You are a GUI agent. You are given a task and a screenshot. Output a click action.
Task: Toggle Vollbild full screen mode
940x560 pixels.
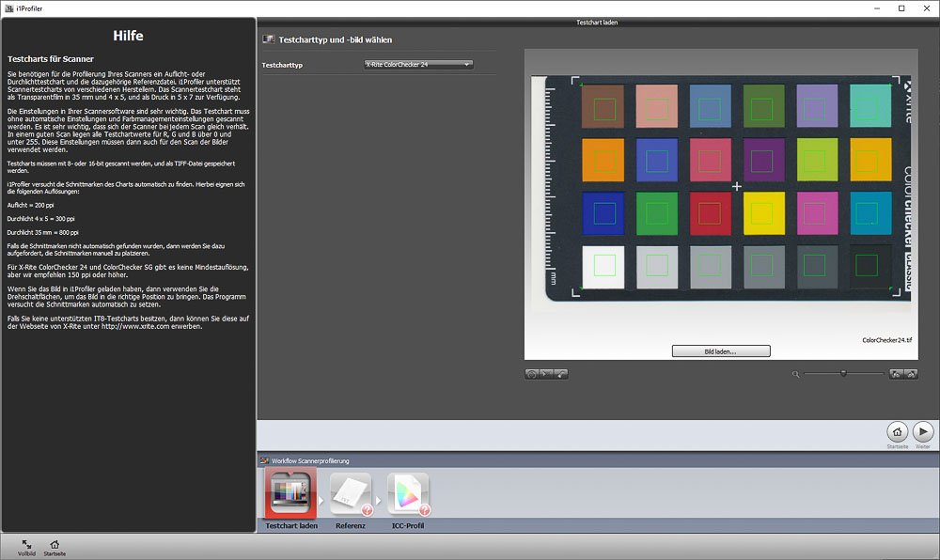pyautogui.click(x=26, y=548)
